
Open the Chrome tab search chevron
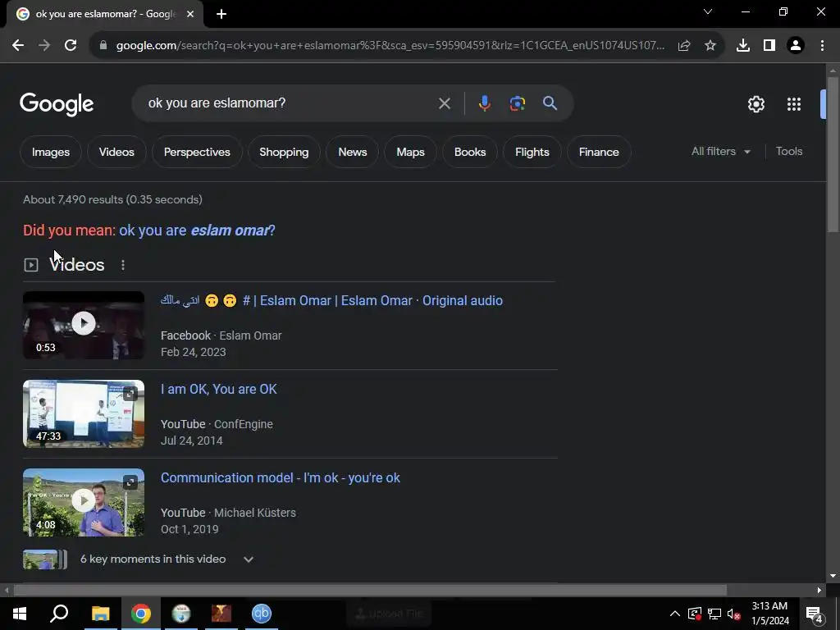[x=708, y=11]
